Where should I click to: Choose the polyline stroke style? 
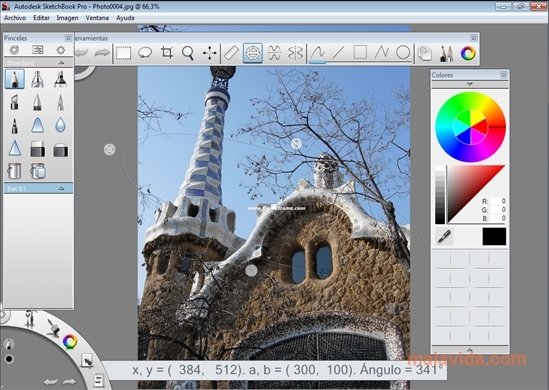[x=381, y=53]
